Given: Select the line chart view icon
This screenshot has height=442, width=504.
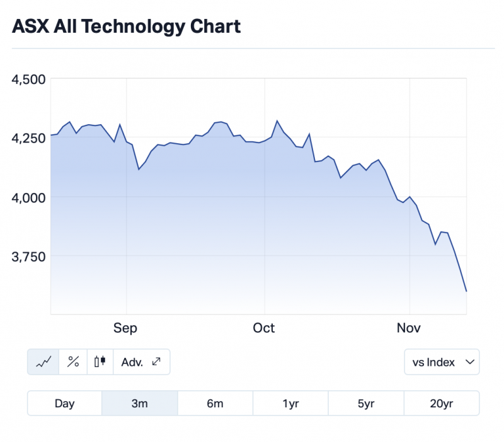Looking at the screenshot, I should click(43, 362).
